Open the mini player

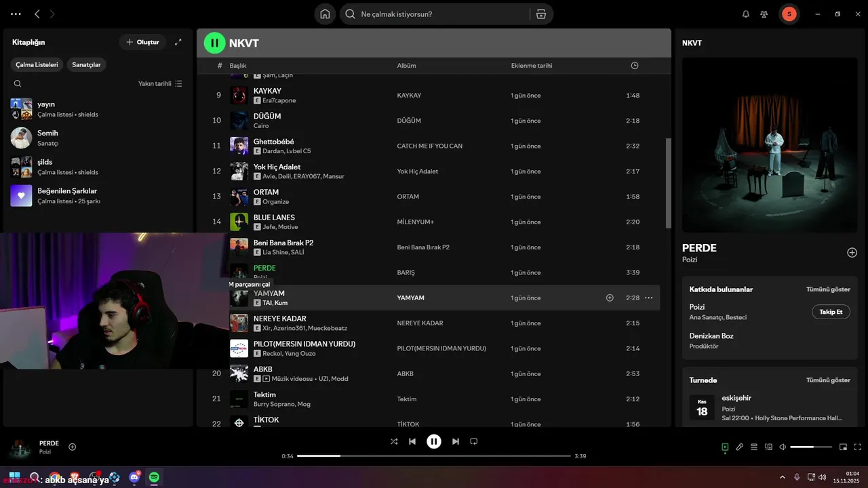[x=843, y=447]
